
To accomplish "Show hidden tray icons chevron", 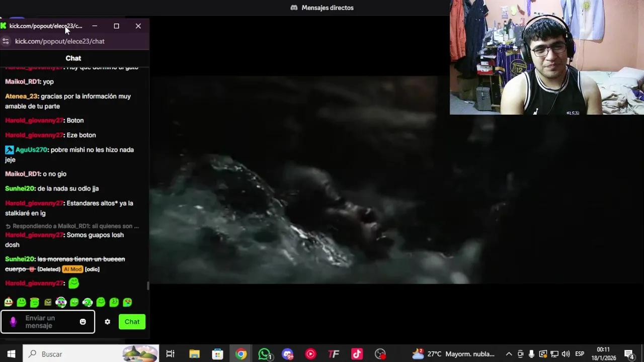I will (509, 354).
